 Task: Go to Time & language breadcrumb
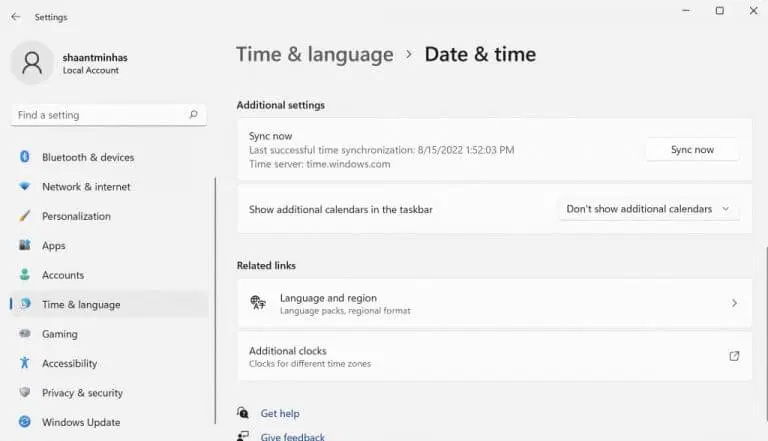click(x=314, y=55)
